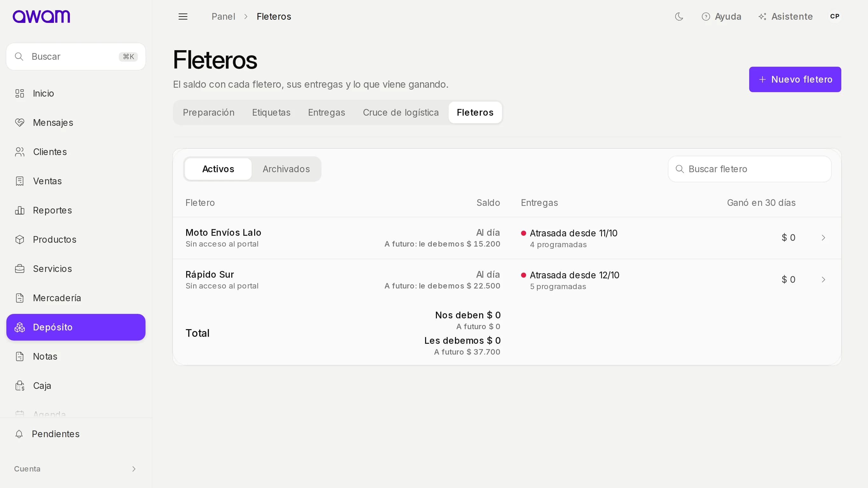Image resolution: width=868 pixels, height=488 pixels.
Task: Click the Depósito boxes icon
Action: coord(20,327)
